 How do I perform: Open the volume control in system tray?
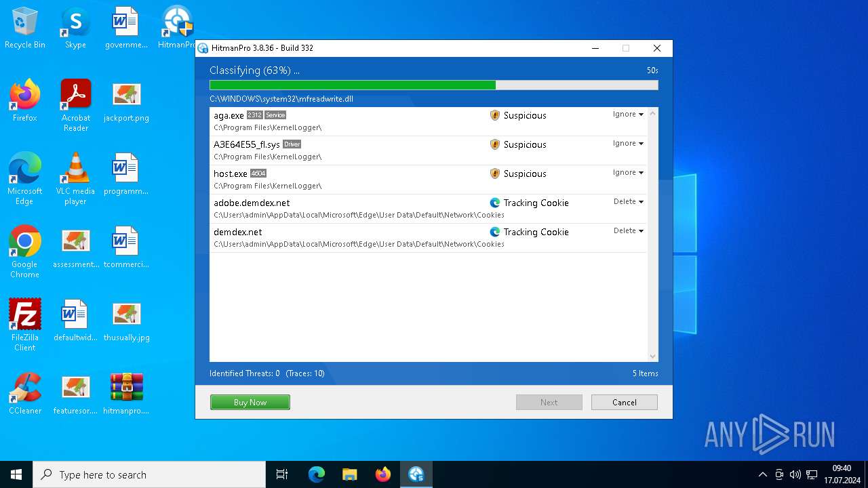[x=795, y=474]
